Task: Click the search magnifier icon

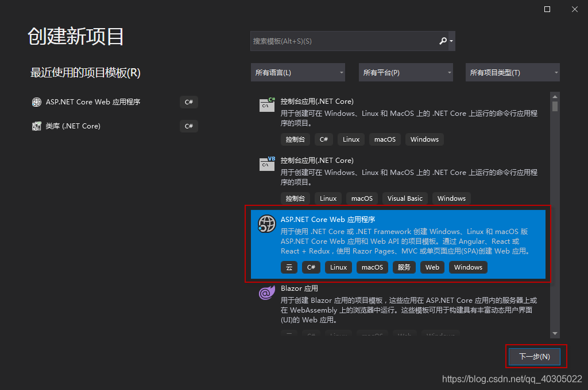Action: [443, 41]
